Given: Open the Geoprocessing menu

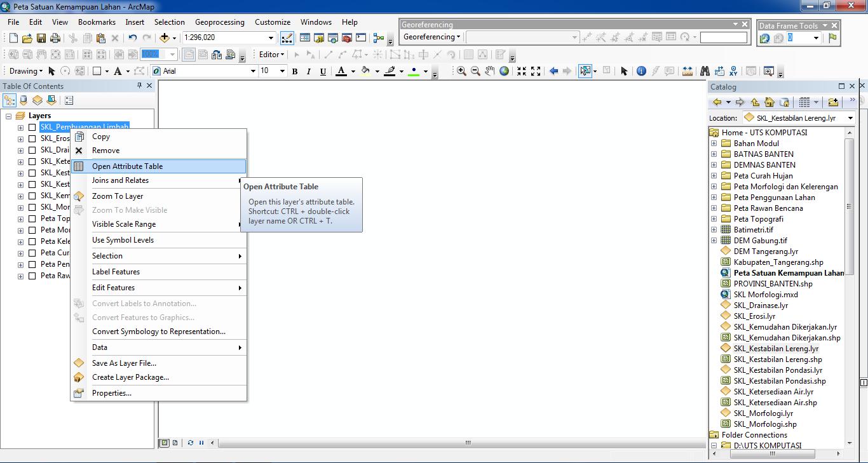Looking at the screenshot, I should point(220,22).
